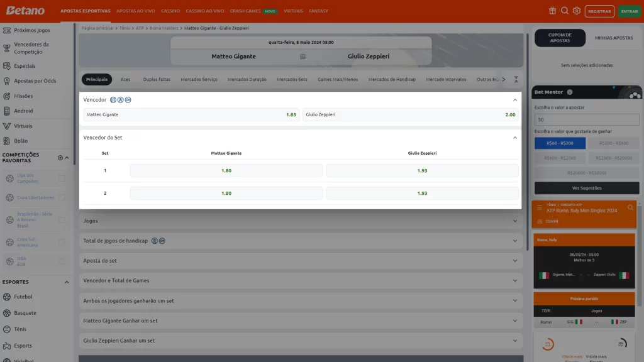Image resolution: width=644 pixels, height=362 pixels.
Task: Click the add favorite competitions plus icon
Action: [60, 158]
